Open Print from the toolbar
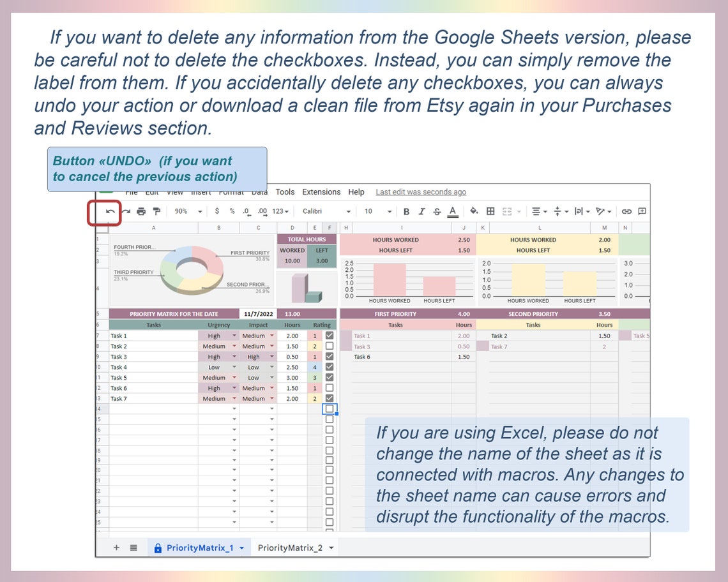This screenshot has width=728, height=582. click(x=141, y=211)
